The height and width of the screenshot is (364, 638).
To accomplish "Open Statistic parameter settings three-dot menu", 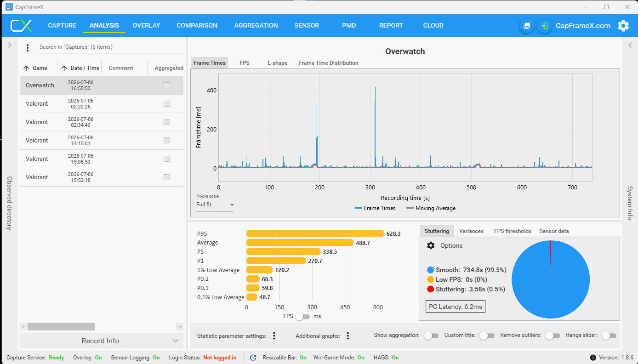I will click(x=274, y=336).
